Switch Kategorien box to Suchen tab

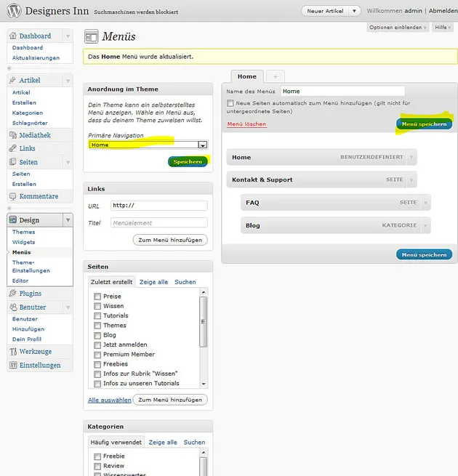(194, 443)
